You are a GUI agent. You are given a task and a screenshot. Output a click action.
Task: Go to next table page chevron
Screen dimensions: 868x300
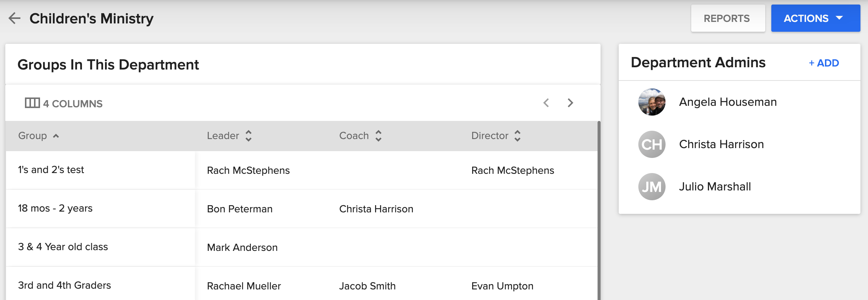[570, 103]
